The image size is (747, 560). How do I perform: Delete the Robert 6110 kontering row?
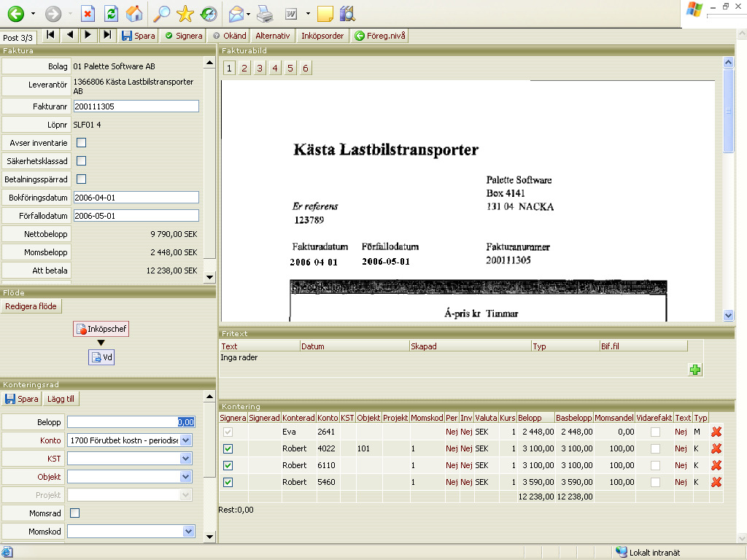[716, 465]
